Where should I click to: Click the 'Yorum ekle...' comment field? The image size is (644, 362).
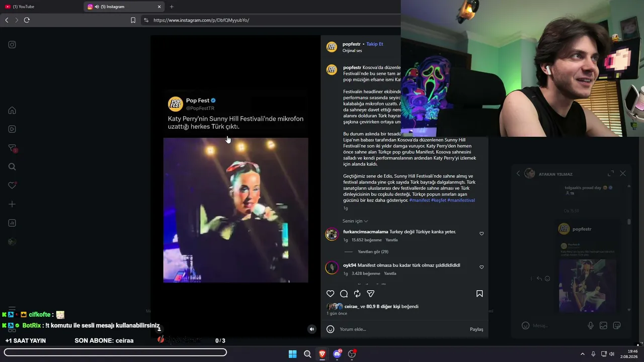402,329
